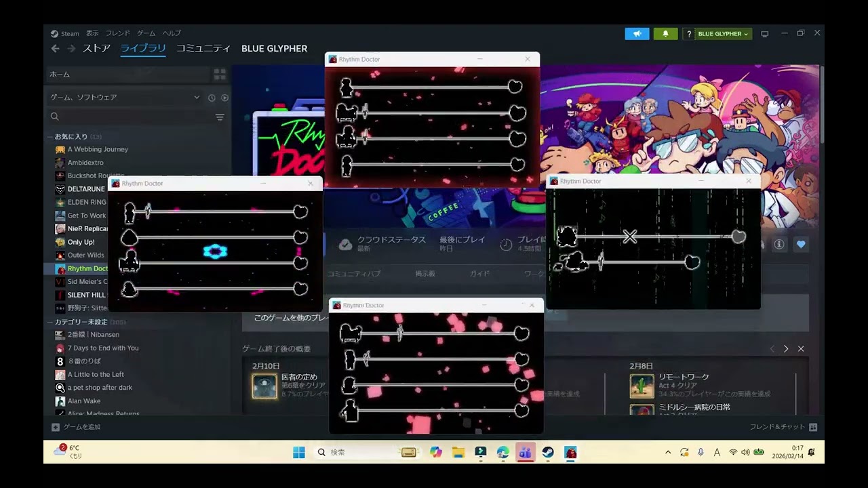Toggle the favorite heart on Rhythm Doctor page
868x488 pixels.
[801, 244]
